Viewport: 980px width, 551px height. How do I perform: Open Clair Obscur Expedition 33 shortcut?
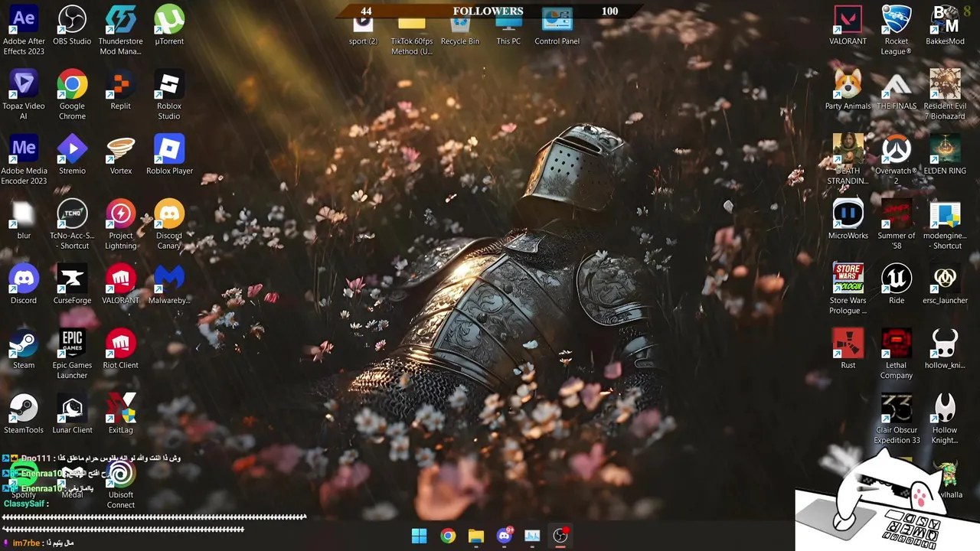pos(897,420)
